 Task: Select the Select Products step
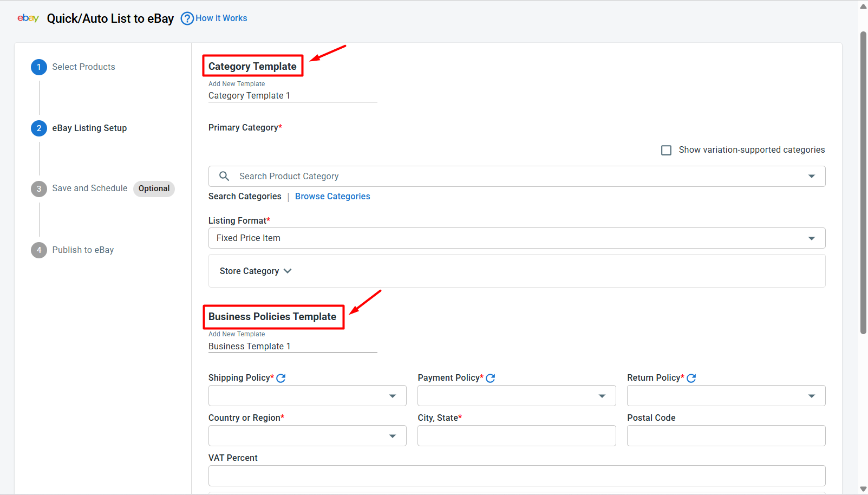[83, 67]
